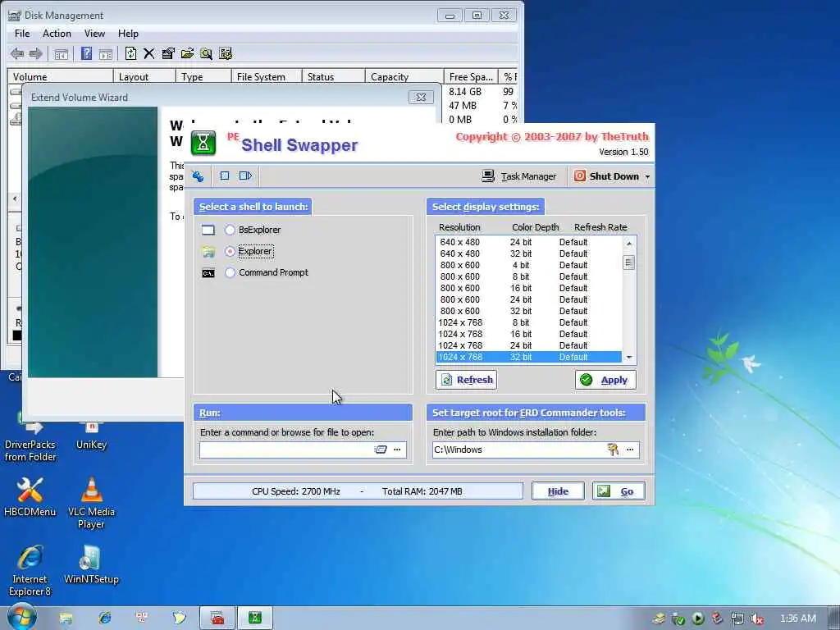The image size is (840, 630).
Task: Click the browse ellipsis beside C:\Windows
Action: tap(630, 450)
